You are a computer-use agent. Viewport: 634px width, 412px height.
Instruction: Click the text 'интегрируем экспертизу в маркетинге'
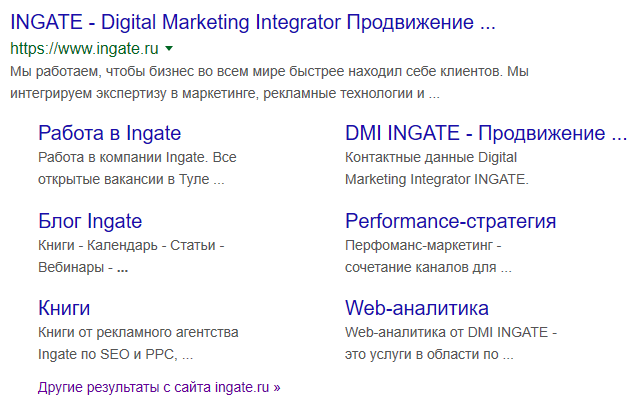pos(135,93)
